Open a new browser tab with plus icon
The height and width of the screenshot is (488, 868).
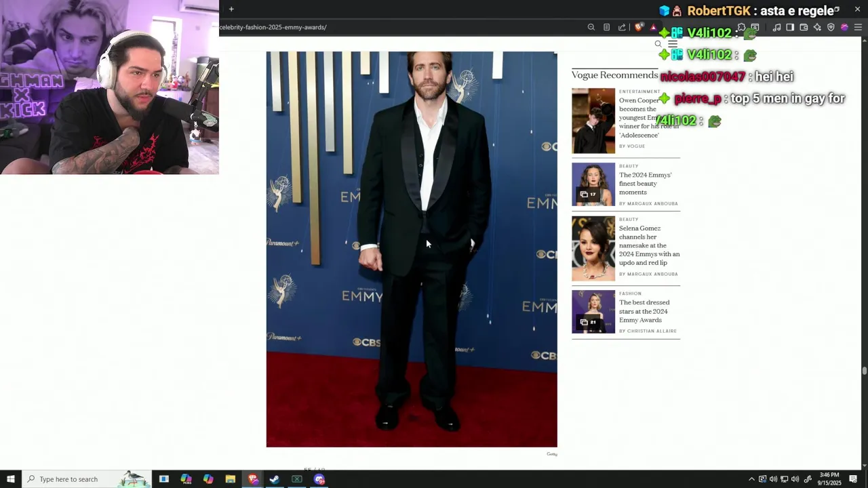coord(231,9)
